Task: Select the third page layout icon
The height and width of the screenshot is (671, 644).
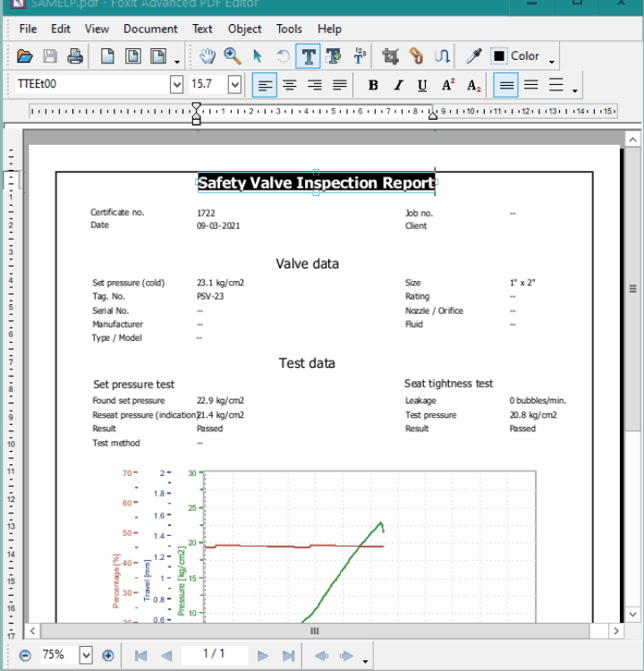Action: click(x=158, y=56)
